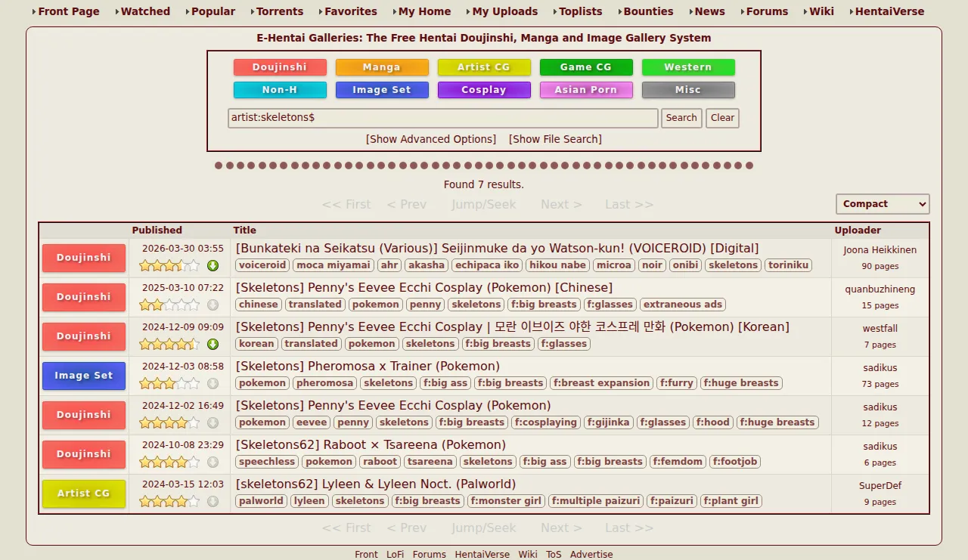The image size is (968, 560).
Task: Open Front Page in the top navigation
Action: (x=69, y=11)
